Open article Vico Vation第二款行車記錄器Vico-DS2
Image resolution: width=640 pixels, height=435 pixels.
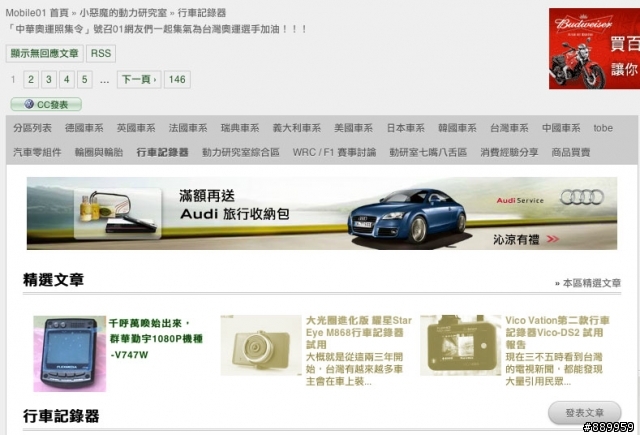pyautogui.click(x=557, y=333)
